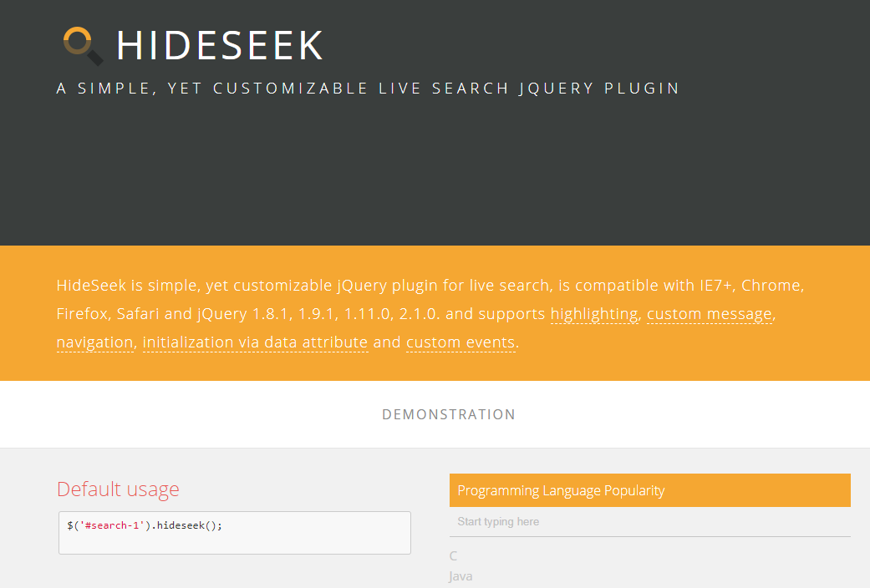Click the word Chrome in the description

tap(773, 286)
